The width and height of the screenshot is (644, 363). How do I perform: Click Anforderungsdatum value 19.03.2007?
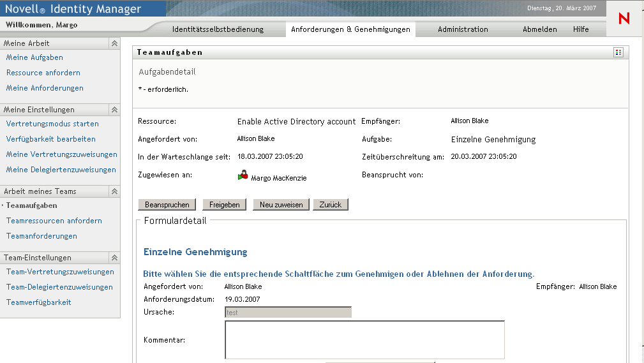pos(243,299)
